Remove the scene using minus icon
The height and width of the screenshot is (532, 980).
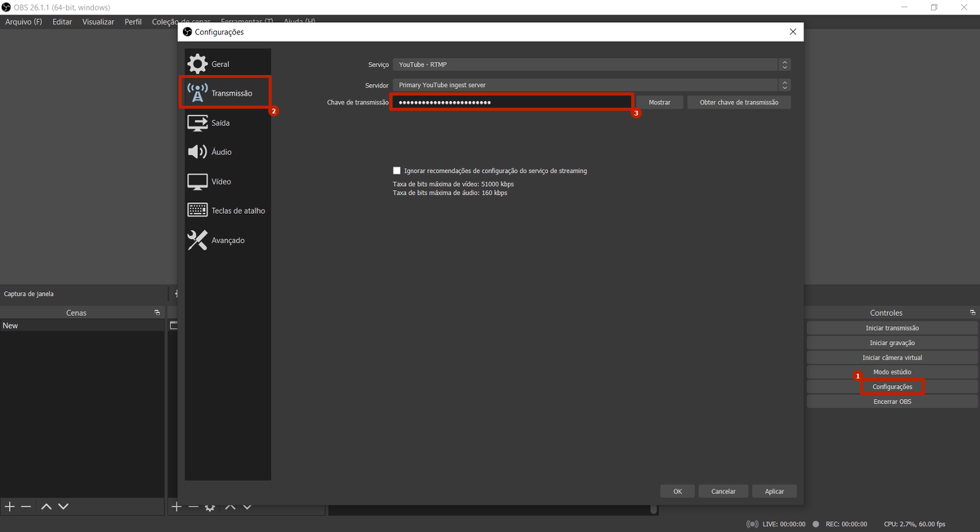click(x=26, y=507)
